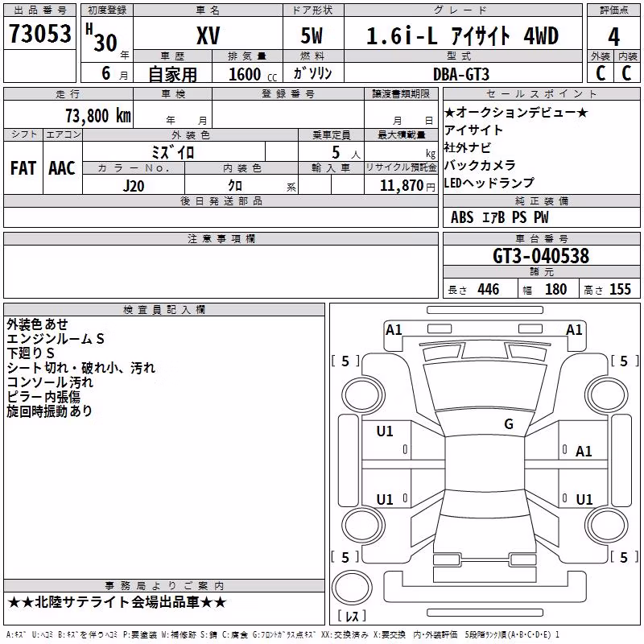Select the 事務局よりご案内 header
644x644 pixels.
(x=164, y=586)
